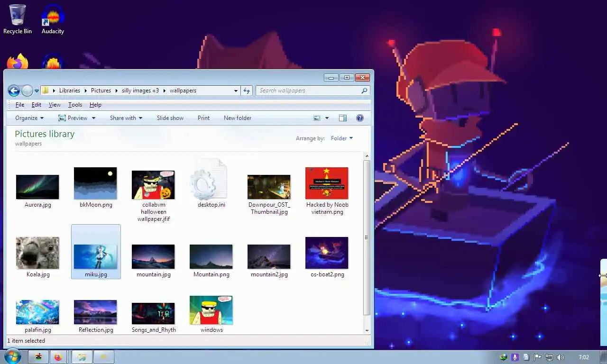Toggle the preview pane
The image size is (607, 364).
[343, 118]
